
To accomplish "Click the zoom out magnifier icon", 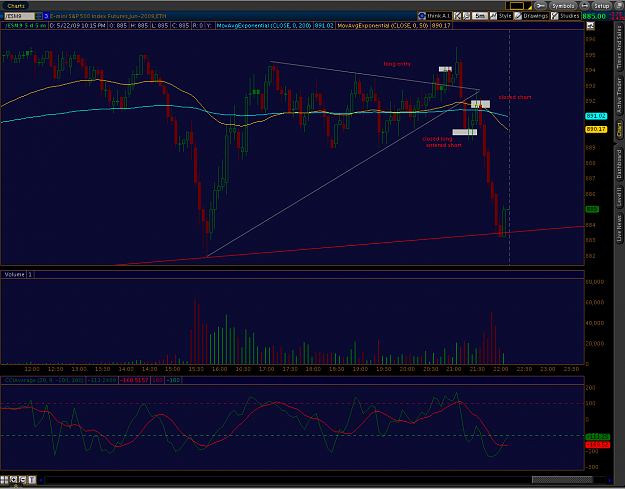I will (23, 480).
